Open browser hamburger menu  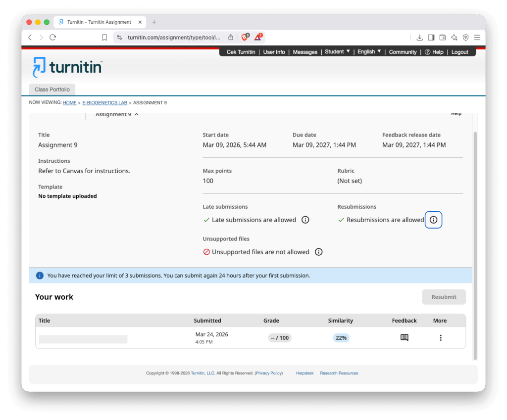tap(477, 38)
